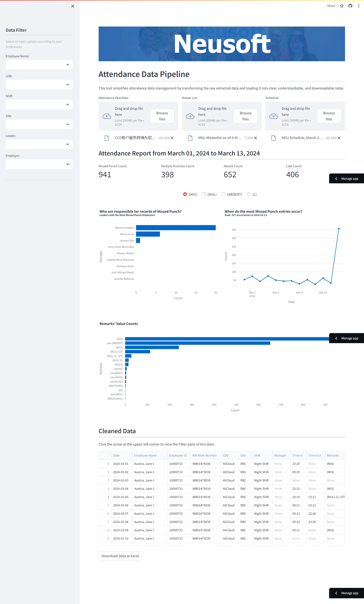
Task: Open the Employer filter dropdown
Action: [x=39, y=164]
